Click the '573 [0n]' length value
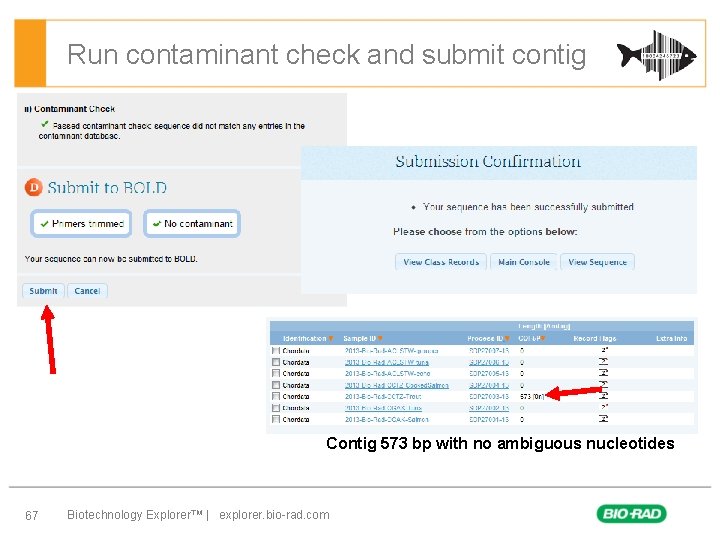This screenshot has height=540, width=720. [x=532, y=396]
